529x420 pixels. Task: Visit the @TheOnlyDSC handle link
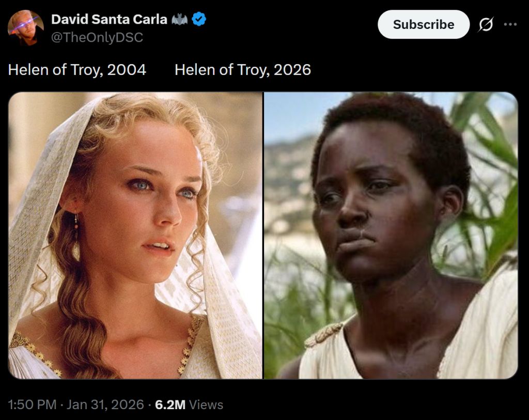(x=97, y=37)
